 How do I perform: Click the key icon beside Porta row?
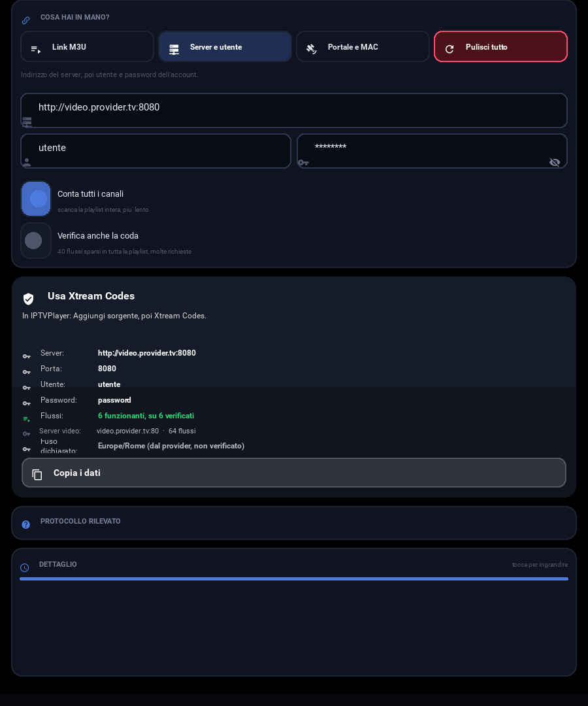click(27, 372)
